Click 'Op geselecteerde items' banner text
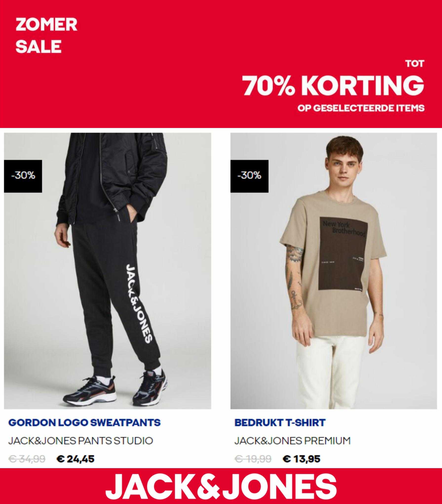Screen dimensions: 442x504 click(361, 108)
